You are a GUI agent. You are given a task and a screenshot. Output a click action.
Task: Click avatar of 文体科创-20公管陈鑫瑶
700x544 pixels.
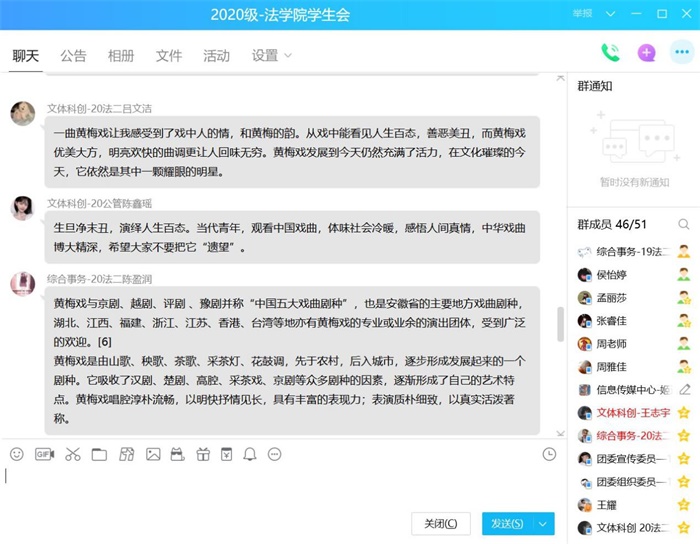pos(23,208)
